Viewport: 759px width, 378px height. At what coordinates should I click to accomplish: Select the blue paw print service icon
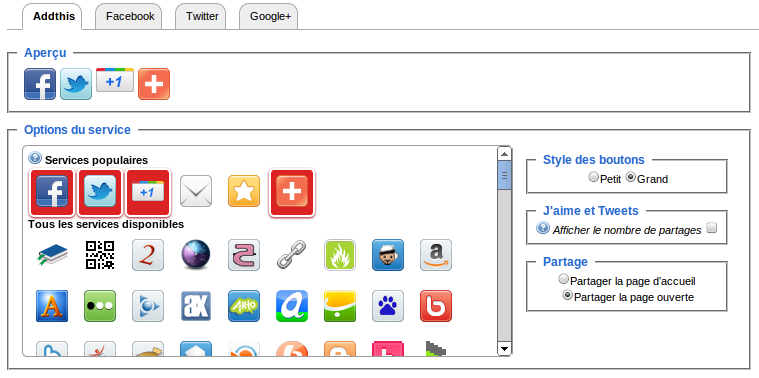coord(388,306)
